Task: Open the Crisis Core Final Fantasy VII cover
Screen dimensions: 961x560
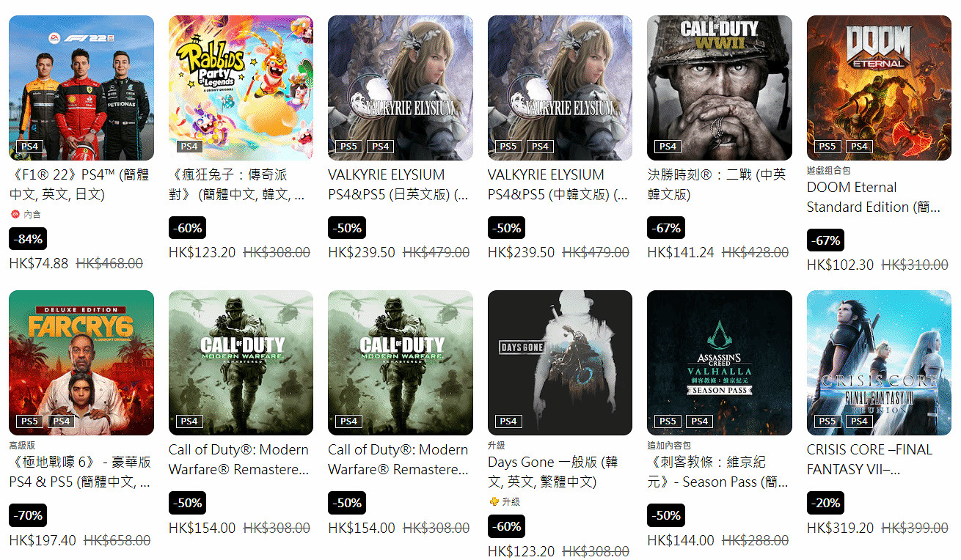Action: coord(879,363)
